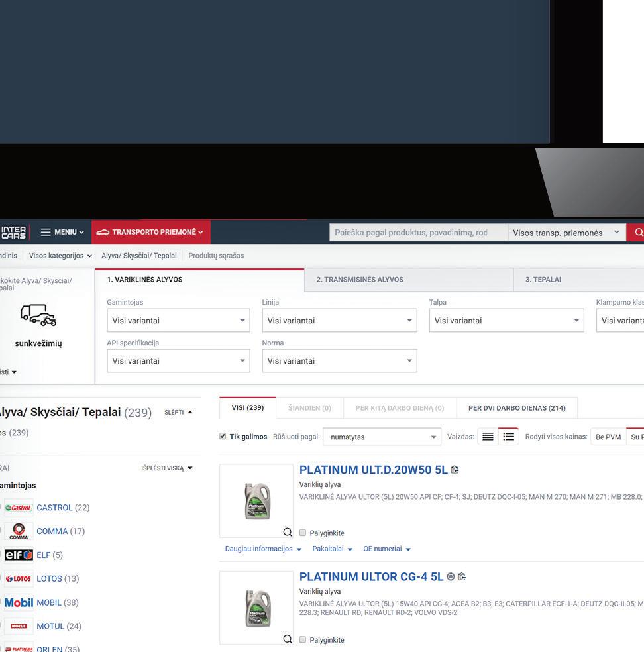644x652 pixels.
Task: Select the Per kitą darbo dieną tab
Action: coord(400,408)
